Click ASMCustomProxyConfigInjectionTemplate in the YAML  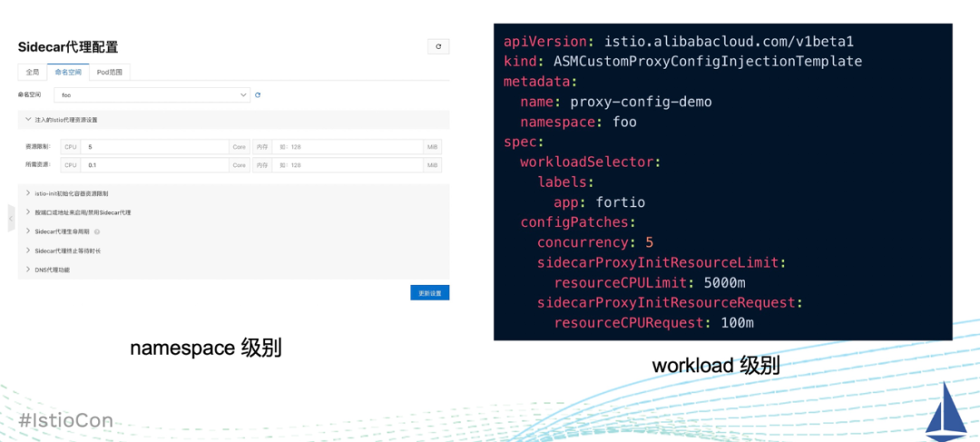pos(708,62)
